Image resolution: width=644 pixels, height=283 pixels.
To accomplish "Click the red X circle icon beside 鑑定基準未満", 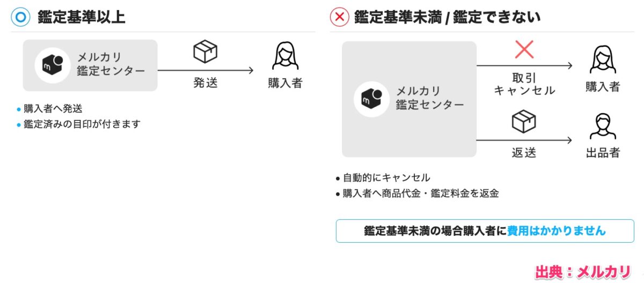I will [339, 17].
